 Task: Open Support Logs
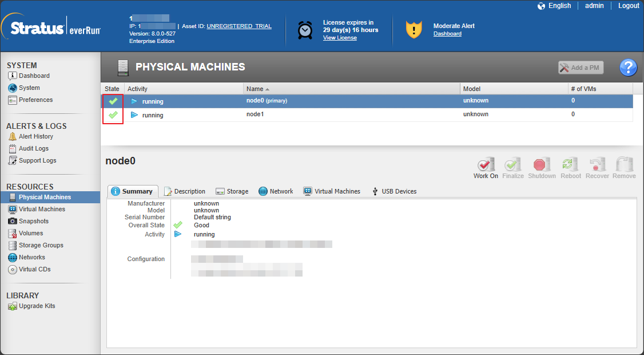(x=32, y=160)
